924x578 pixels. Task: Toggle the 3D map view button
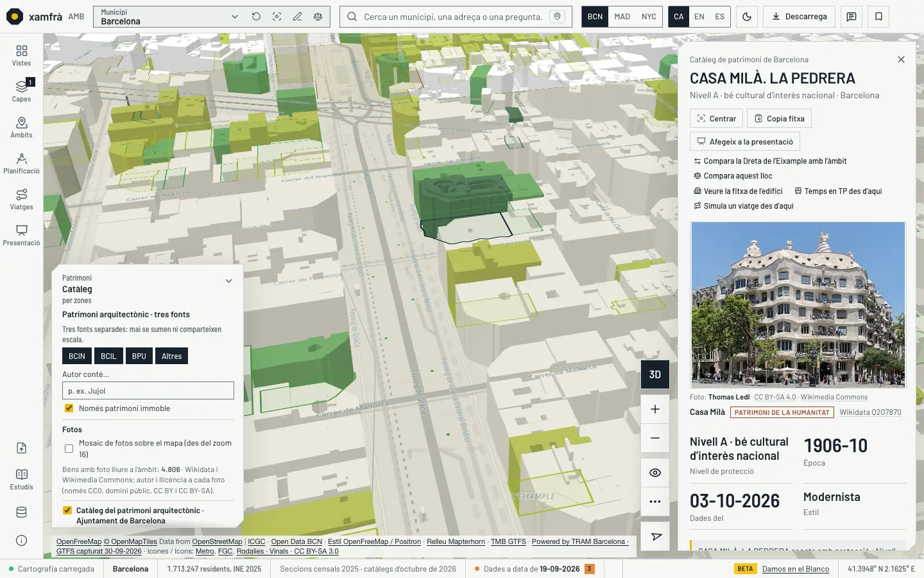click(x=655, y=374)
